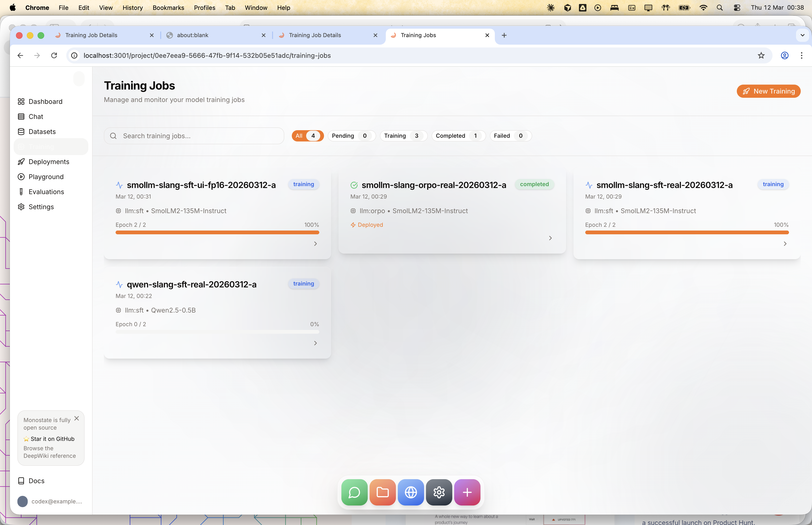This screenshot has height=525, width=812.
Task: Click the orange folder dock icon
Action: click(x=383, y=492)
